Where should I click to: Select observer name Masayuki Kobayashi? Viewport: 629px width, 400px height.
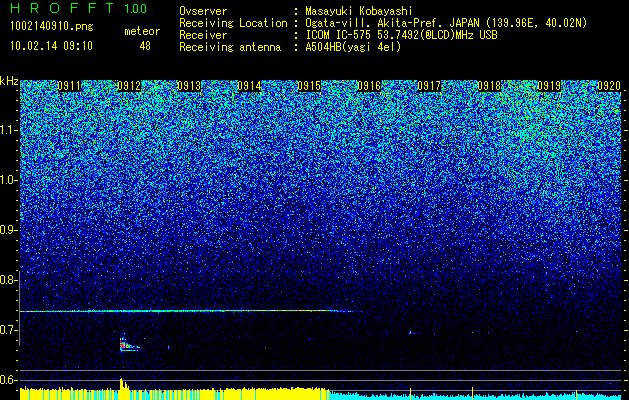(359, 11)
